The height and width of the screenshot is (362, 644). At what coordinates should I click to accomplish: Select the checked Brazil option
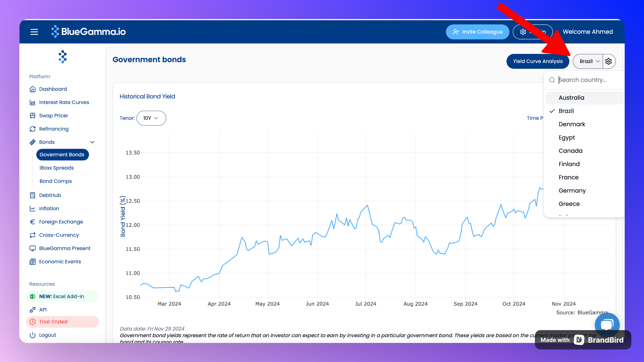pyautogui.click(x=566, y=111)
